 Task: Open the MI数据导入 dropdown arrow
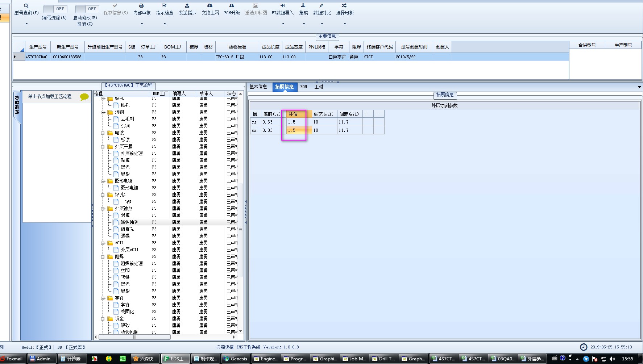283,24
